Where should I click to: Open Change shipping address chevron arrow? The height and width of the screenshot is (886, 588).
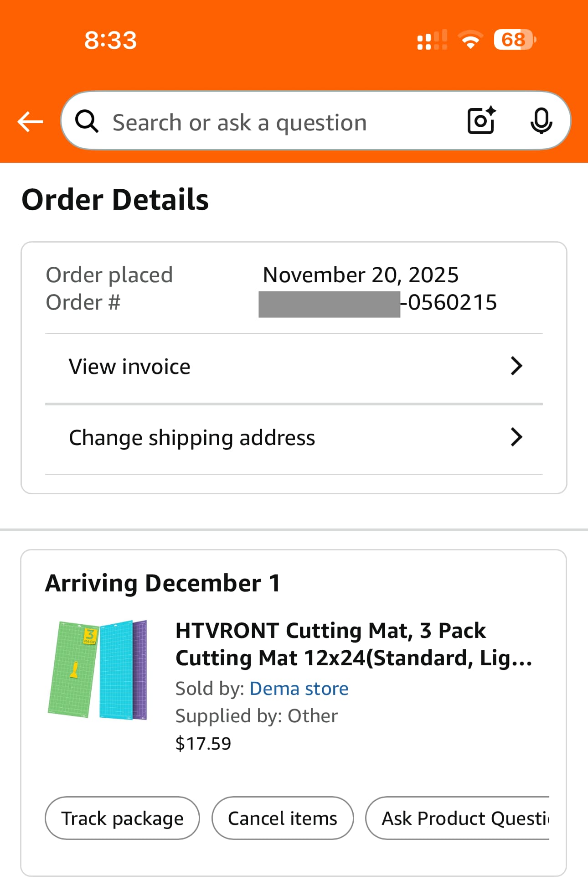[516, 437]
